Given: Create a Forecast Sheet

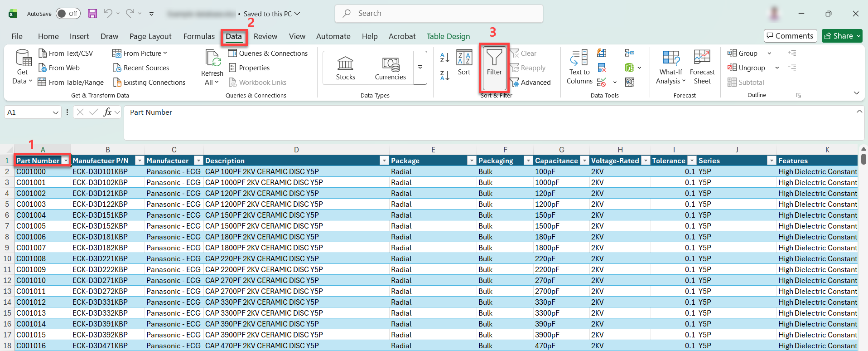Looking at the screenshot, I should tap(702, 67).
